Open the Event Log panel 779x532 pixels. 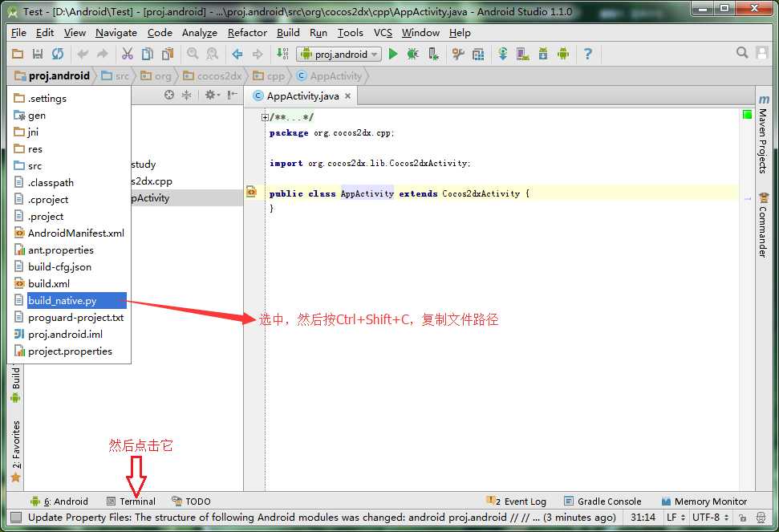pyautogui.click(x=517, y=502)
